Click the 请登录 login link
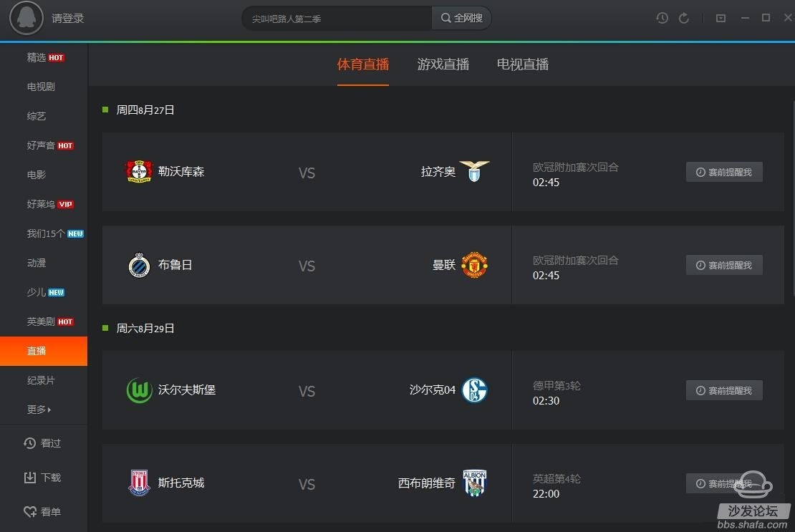795x532 pixels. coord(67,18)
